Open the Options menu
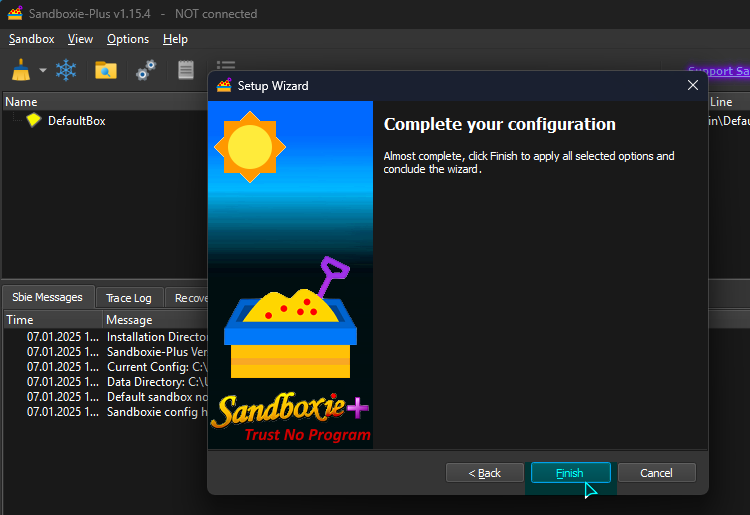This screenshot has height=515, width=750. pyautogui.click(x=128, y=39)
